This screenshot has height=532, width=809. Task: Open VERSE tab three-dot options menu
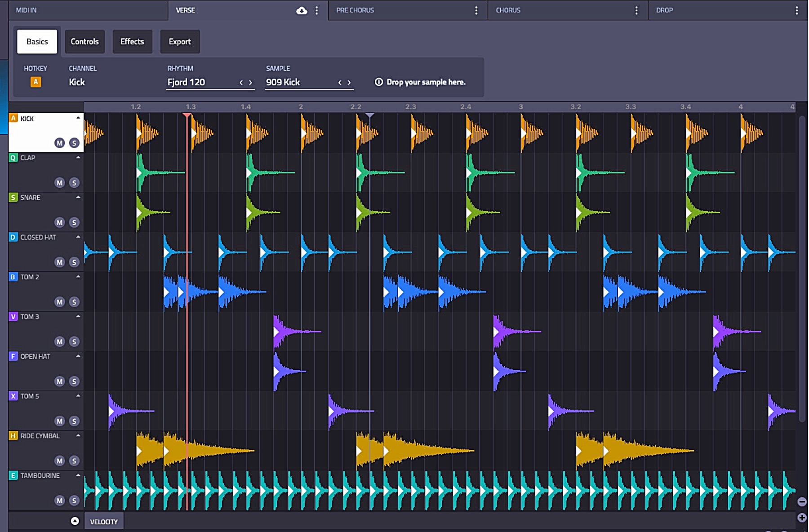(317, 10)
